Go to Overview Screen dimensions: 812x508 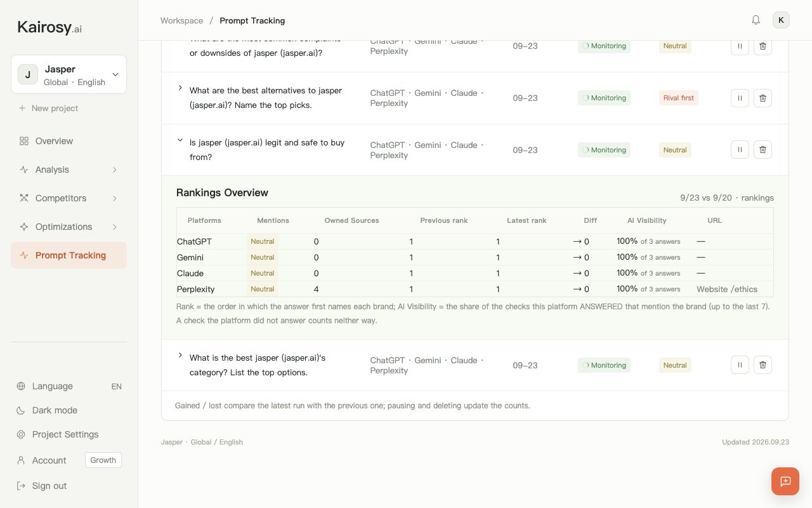click(69, 141)
